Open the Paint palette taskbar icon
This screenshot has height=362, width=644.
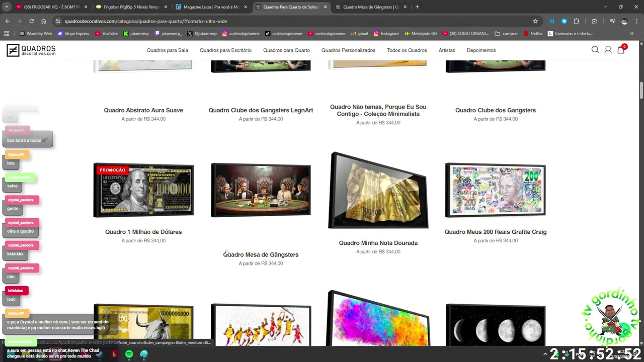(144, 354)
